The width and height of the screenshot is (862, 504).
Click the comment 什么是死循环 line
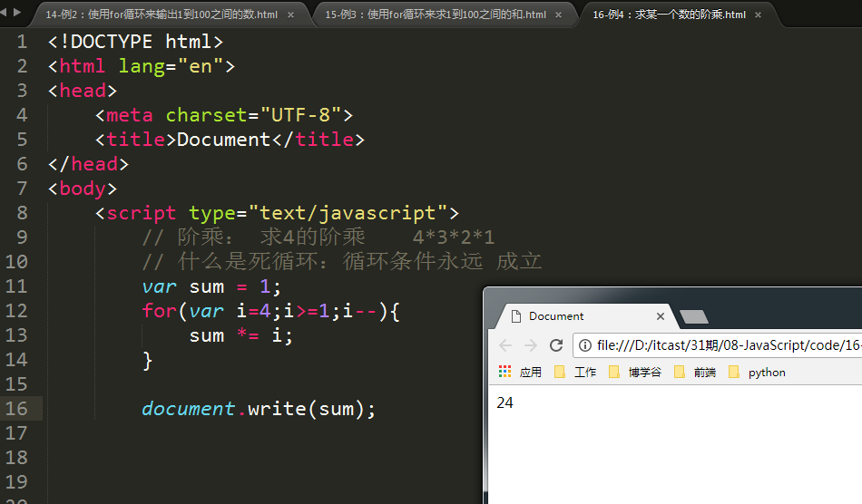[342, 261]
